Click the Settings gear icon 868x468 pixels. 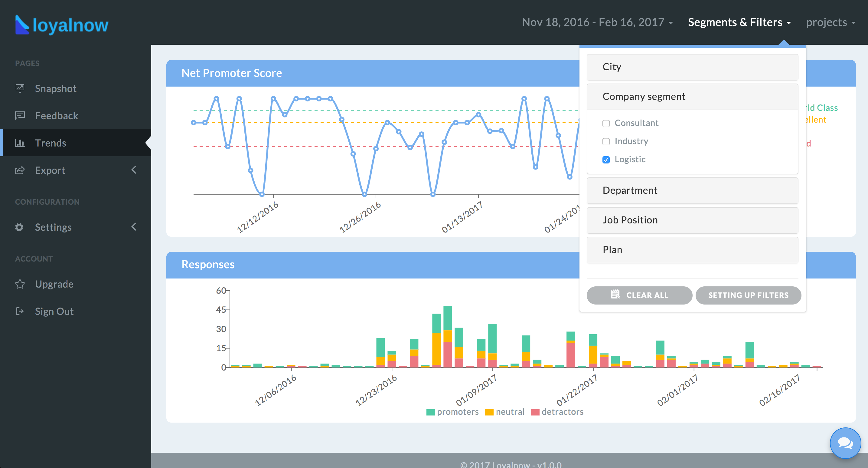coord(19,227)
